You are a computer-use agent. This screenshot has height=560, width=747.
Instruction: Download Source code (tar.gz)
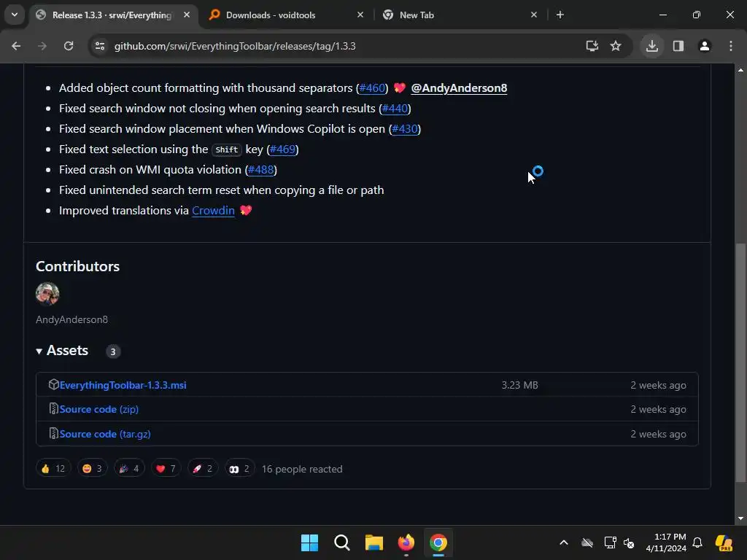coord(105,435)
